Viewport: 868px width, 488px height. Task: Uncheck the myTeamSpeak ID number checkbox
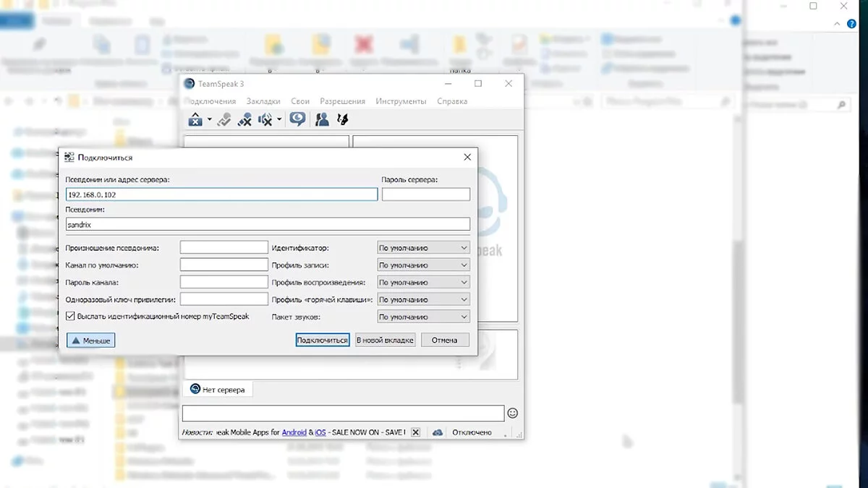(70, 317)
